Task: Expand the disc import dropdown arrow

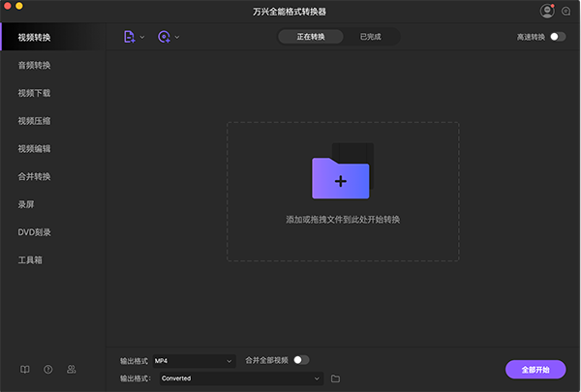Action: [x=177, y=37]
